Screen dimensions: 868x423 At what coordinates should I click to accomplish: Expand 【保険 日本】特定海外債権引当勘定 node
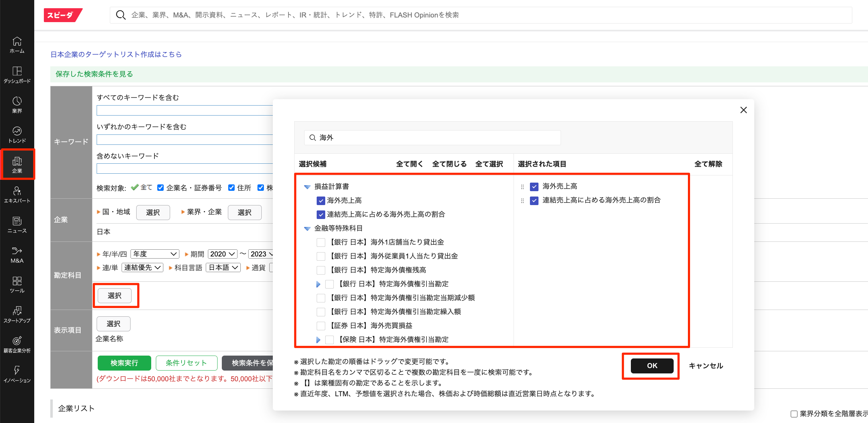pyautogui.click(x=318, y=340)
